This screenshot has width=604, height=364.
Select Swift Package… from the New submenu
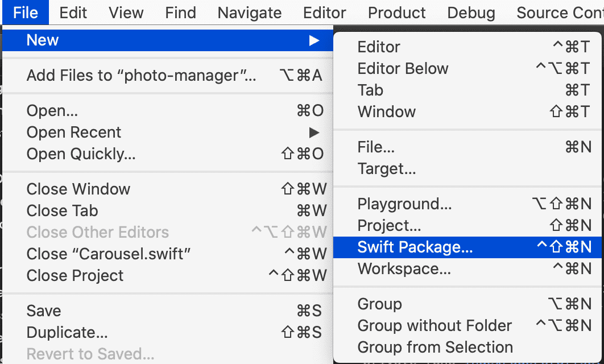pyautogui.click(x=468, y=247)
